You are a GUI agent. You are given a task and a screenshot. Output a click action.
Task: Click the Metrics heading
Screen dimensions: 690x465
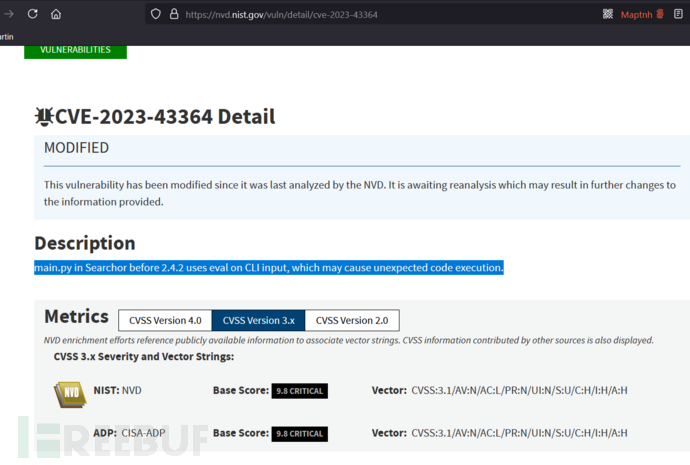pyautogui.click(x=77, y=316)
